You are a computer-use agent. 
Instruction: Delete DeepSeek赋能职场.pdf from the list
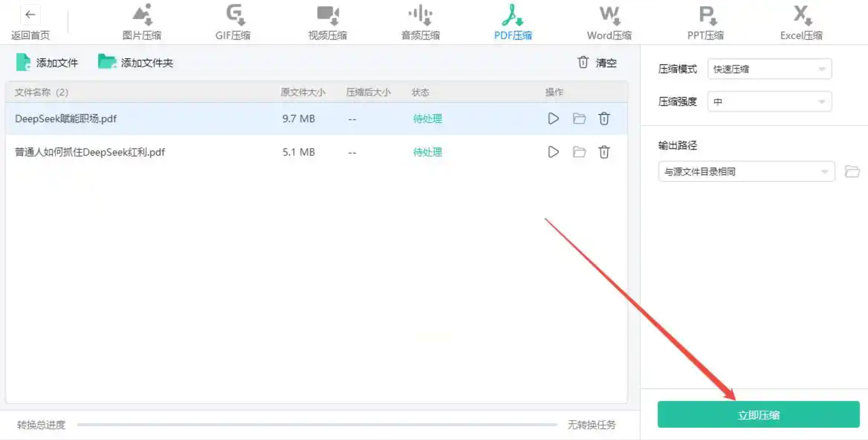coord(604,119)
